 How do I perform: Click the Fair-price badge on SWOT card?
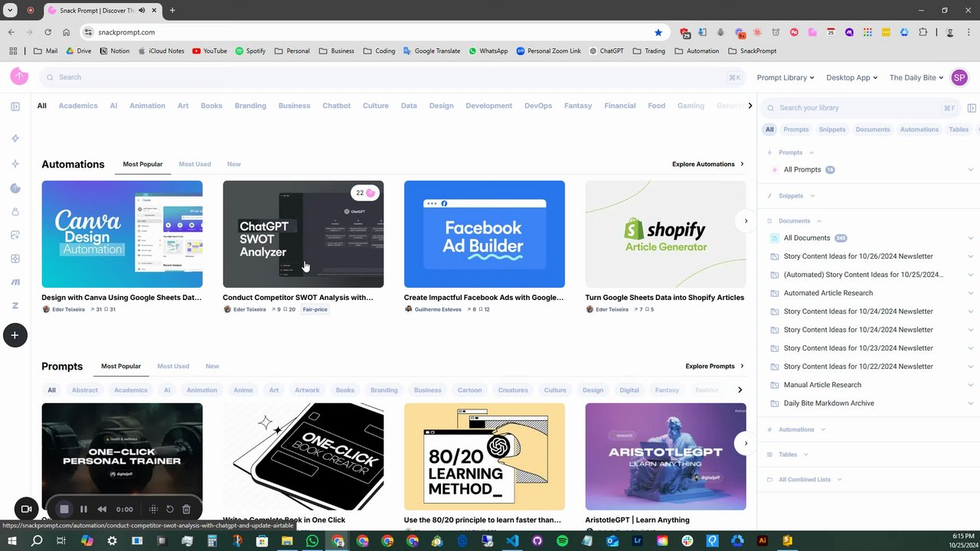click(x=315, y=310)
